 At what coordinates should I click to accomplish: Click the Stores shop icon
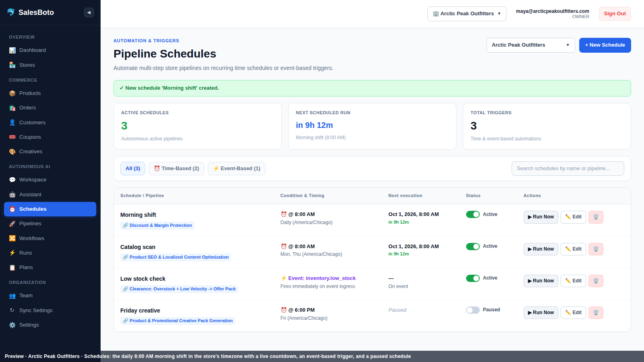[12, 65]
